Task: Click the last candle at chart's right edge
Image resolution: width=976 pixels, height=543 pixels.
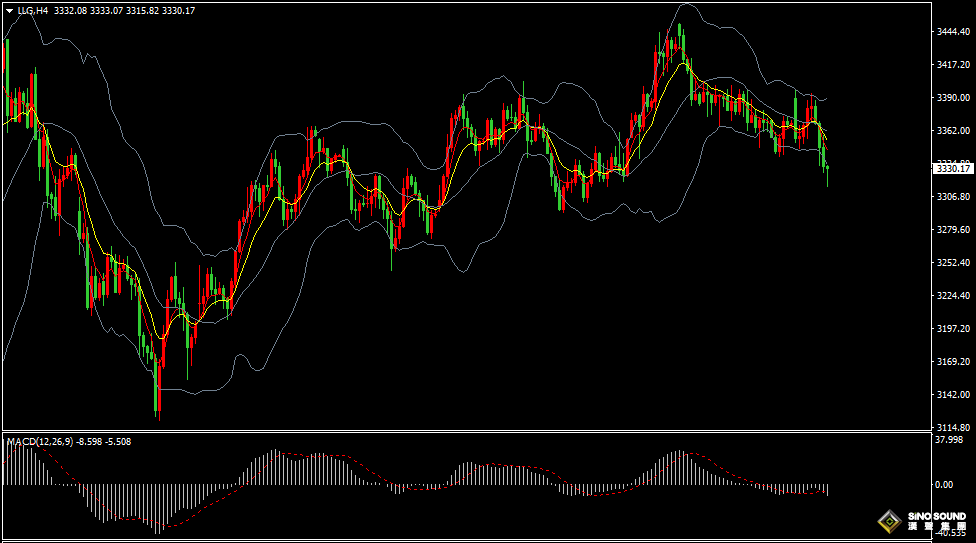Action: pyautogui.click(x=827, y=170)
